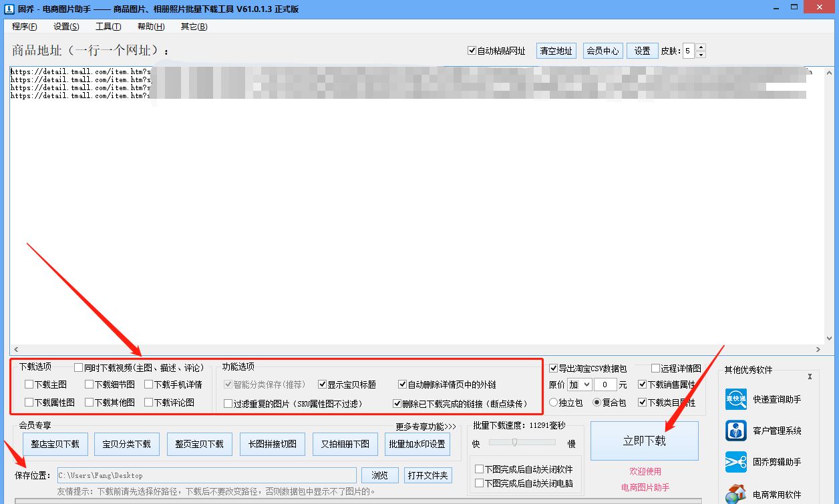This screenshot has width=839, height=504.
Task: Click the 固乔 logo in the title bar
Action: click(8, 8)
